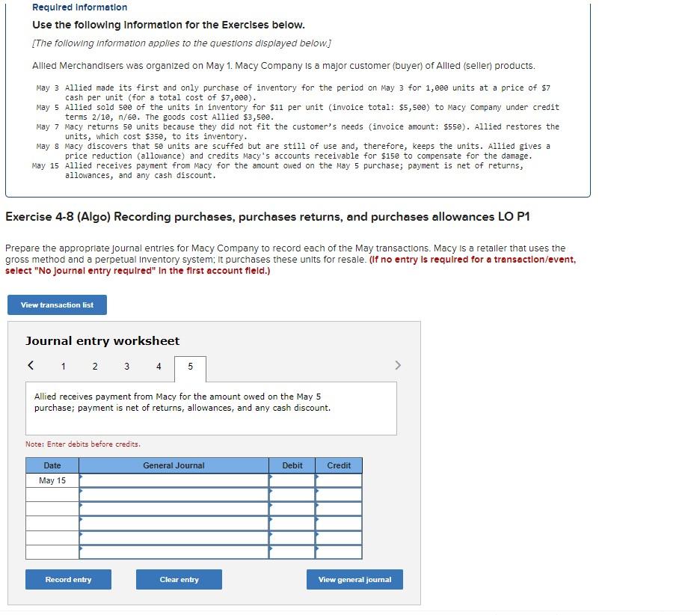Open third row General Journal account dropdown
This screenshot has height=615, width=700.
pyautogui.click(x=174, y=509)
